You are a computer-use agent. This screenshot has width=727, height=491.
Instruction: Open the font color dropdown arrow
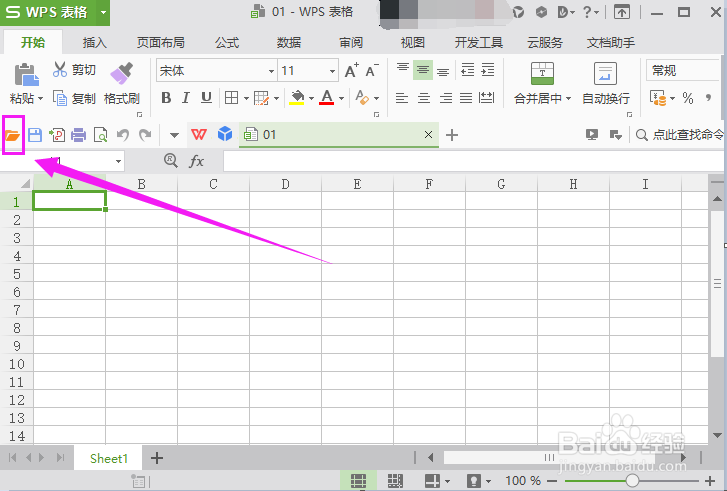[x=342, y=98]
